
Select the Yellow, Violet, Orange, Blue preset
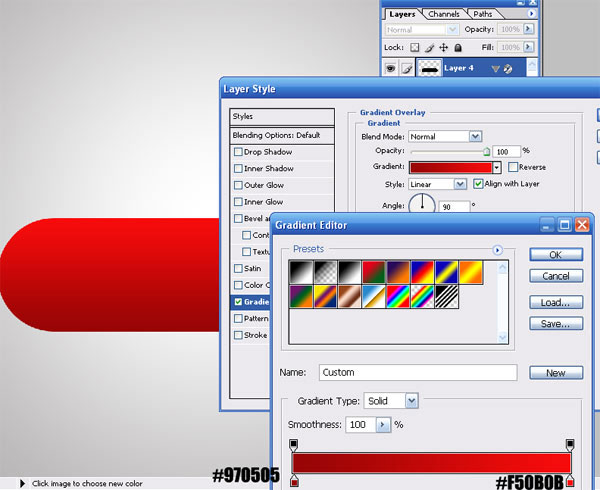[325, 296]
